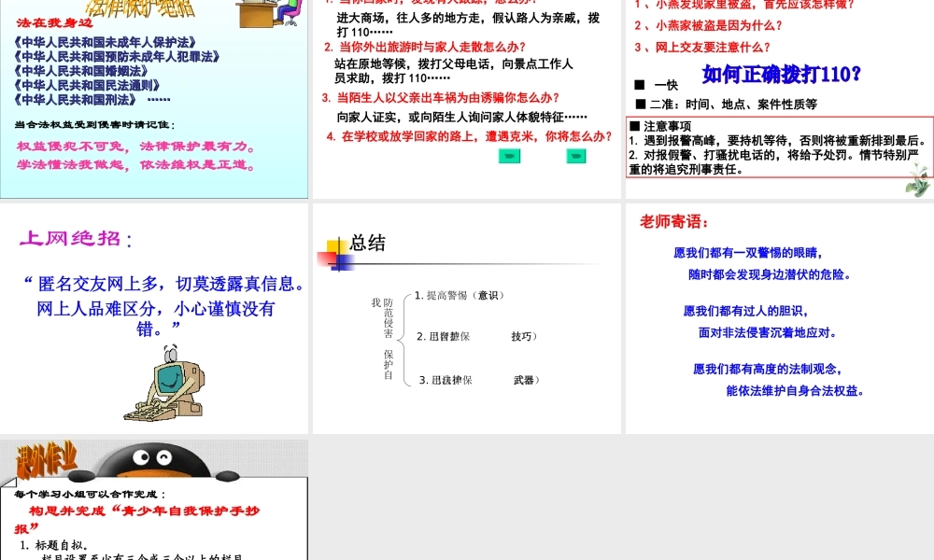The image size is (934, 560).
Task: Click the 总结 slide title text
Action: pyautogui.click(x=367, y=243)
